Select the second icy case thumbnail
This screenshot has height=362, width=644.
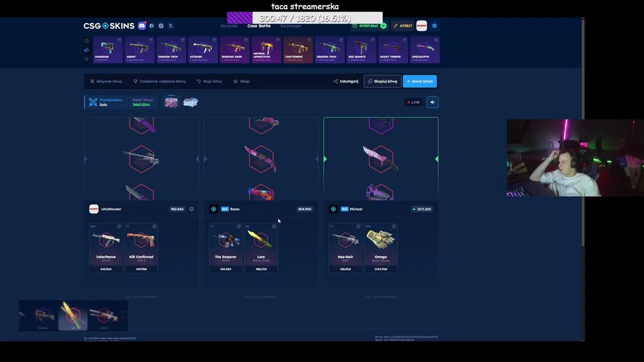pos(190,102)
